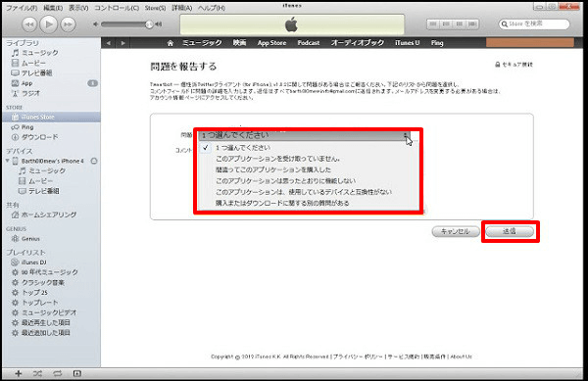Image resolution: width=588 pixels, height=381 pixels.
Task: Collapse the iPhone 4 device tree
Action: (x=7, y=161)
